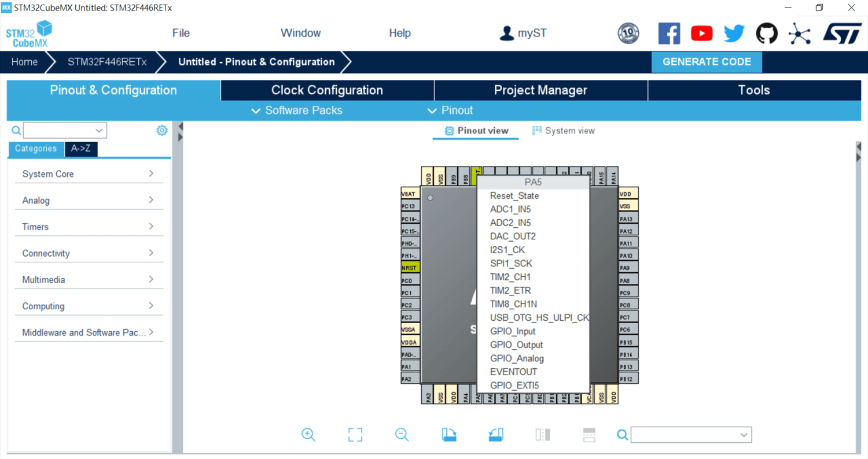The width and height of the screenshot is (868, 459).
Task: Select the Pinout view tab
Action: (x=476, y=131)
